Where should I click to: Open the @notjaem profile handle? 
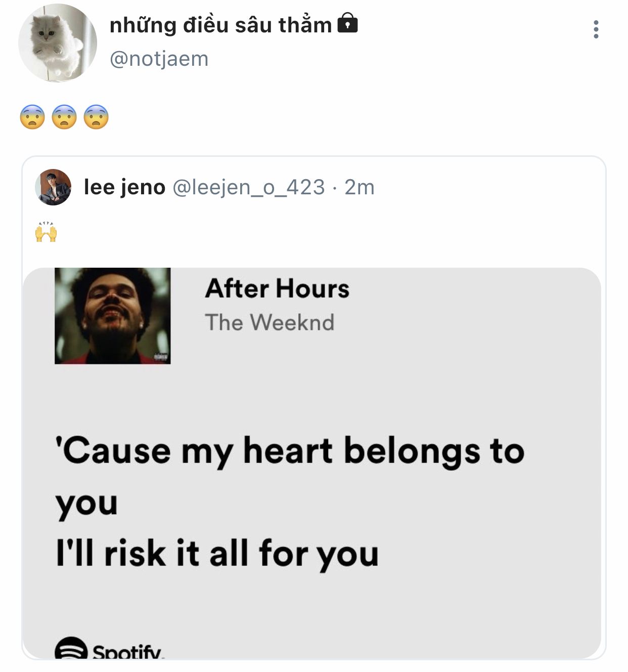coord(159,59)
